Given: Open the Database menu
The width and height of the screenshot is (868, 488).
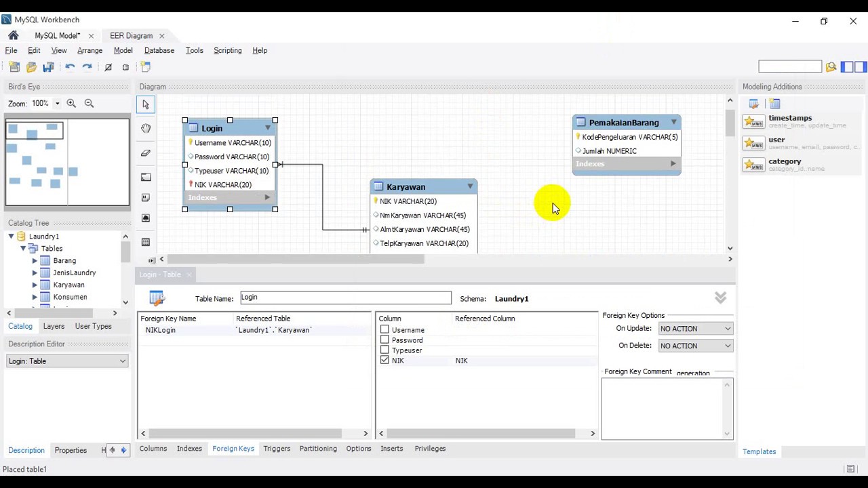Looking at the screenshot, I should 159,50.
